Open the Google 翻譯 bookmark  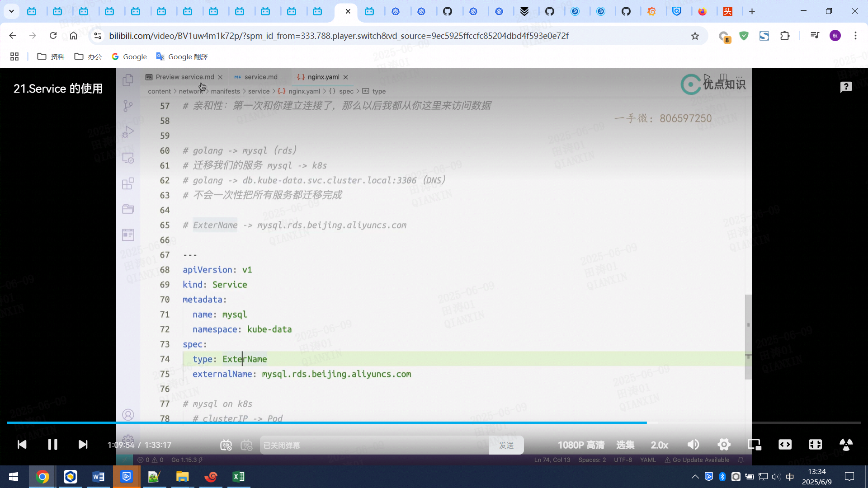pos(182,56)
